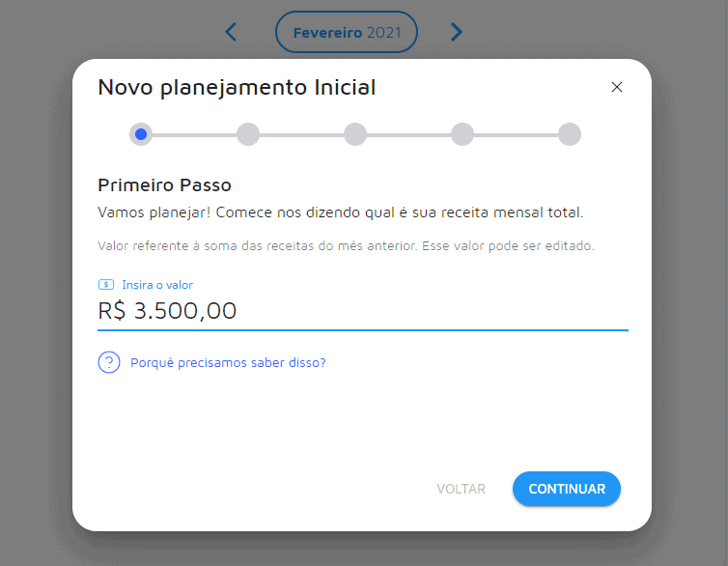Click the "Novo planejamento Inicial" dialog title
The height and width of the screenshot is (566, 728).
(x=237, y=88)
